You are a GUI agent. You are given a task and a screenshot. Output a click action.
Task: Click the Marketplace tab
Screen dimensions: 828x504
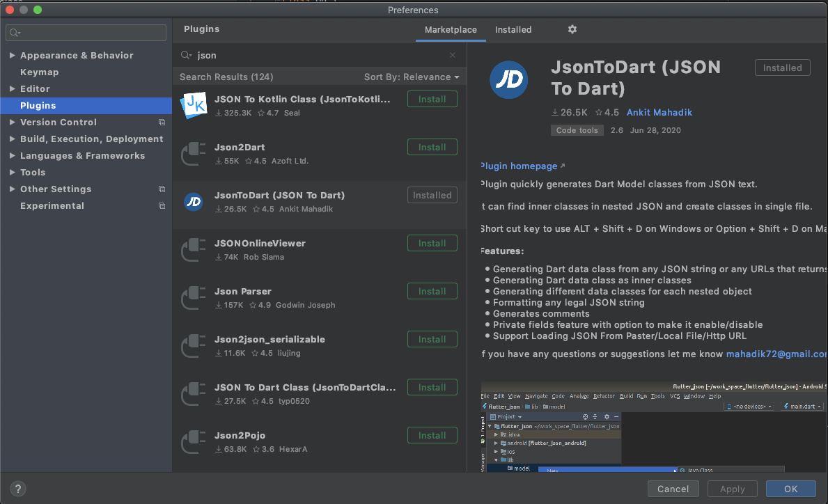coord(450,29)
